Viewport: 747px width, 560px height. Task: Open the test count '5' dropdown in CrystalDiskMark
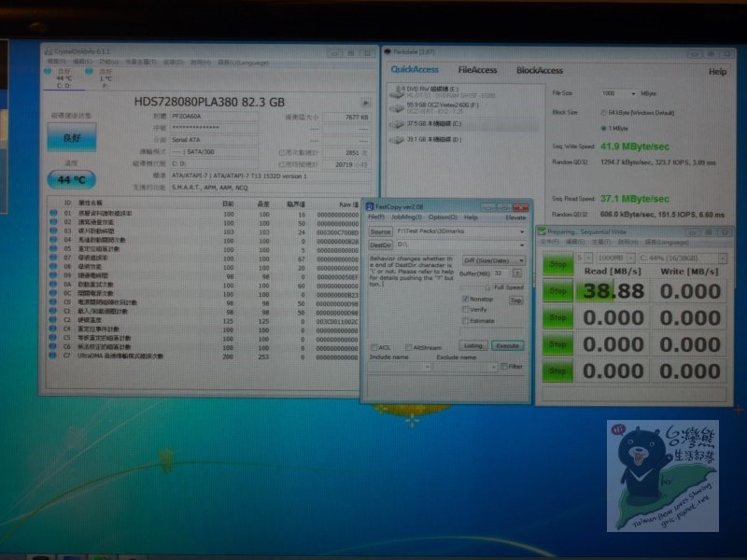[589, 259]
